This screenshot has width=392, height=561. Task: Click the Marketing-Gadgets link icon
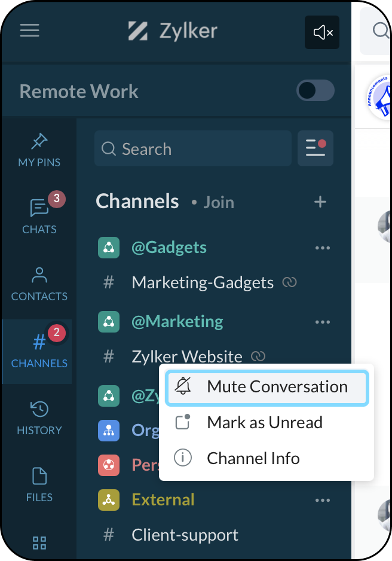point(289,283)
